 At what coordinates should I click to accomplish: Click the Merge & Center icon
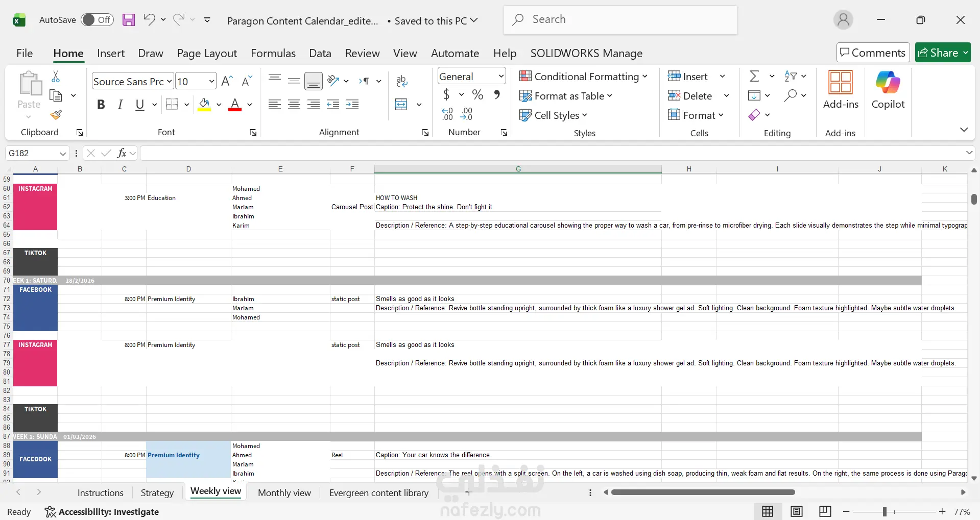(401, 105)
